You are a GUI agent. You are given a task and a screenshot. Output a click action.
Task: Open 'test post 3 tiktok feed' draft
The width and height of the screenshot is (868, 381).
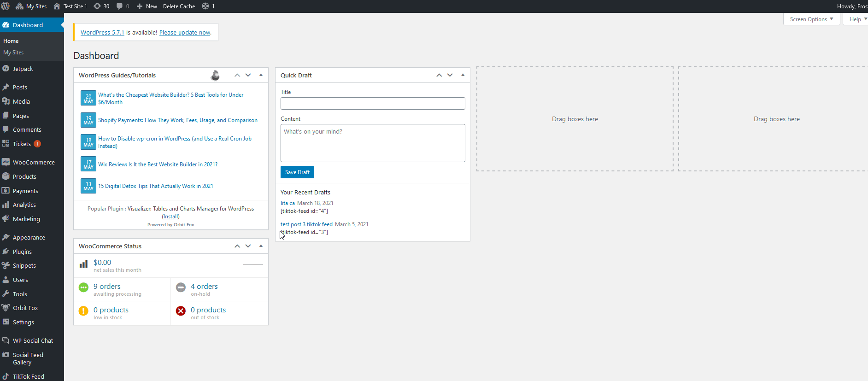point(306,224)
